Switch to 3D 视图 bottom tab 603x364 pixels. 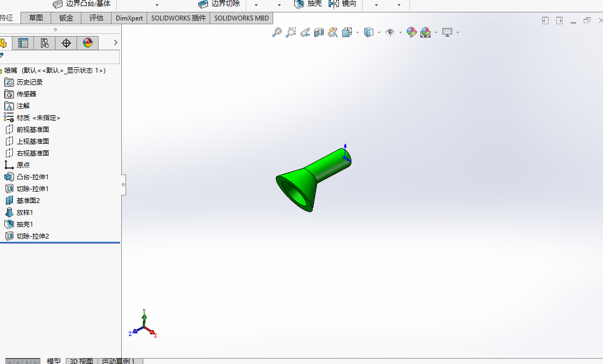point(81,361)
